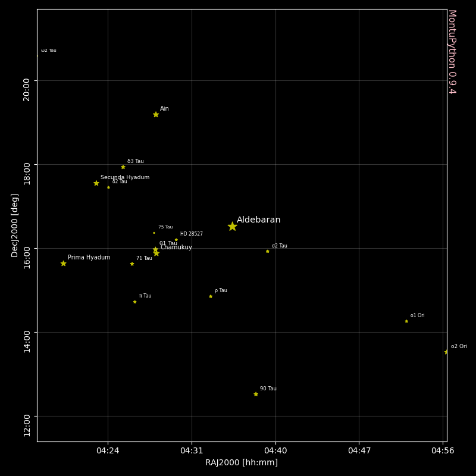The image size is (476, 476).
Task: Select the 04:56 right ascension tick
Action: click(x=443, y=450)
